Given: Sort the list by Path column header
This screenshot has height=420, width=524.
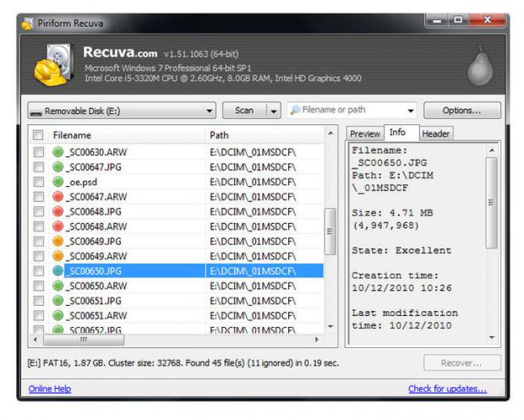Looking at the screenshot, I should (262, 135).
